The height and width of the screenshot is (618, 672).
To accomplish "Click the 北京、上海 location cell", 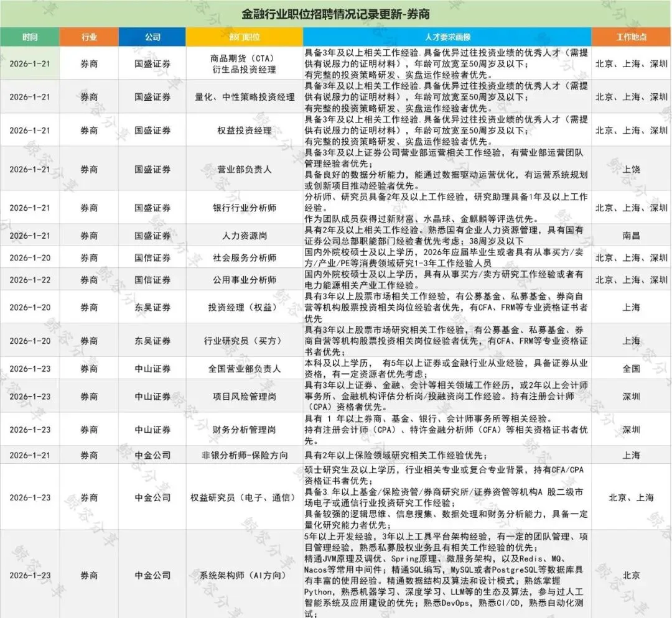I will point(632,497).
